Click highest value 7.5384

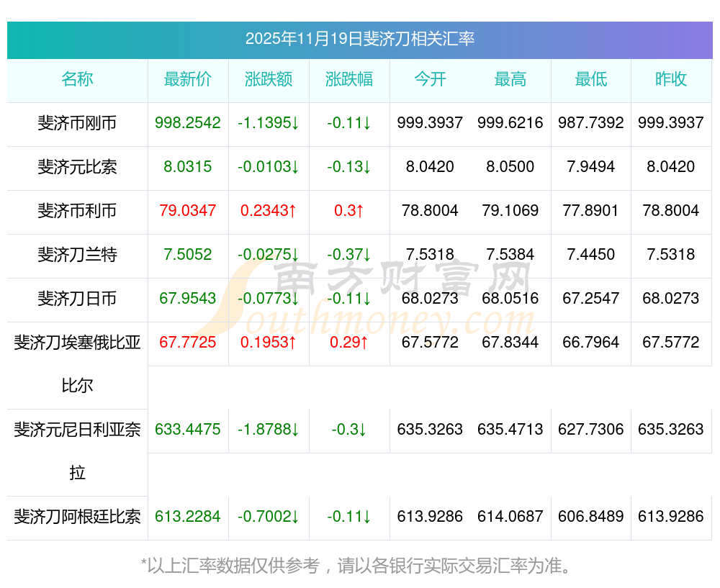click(x=510, y=254)
